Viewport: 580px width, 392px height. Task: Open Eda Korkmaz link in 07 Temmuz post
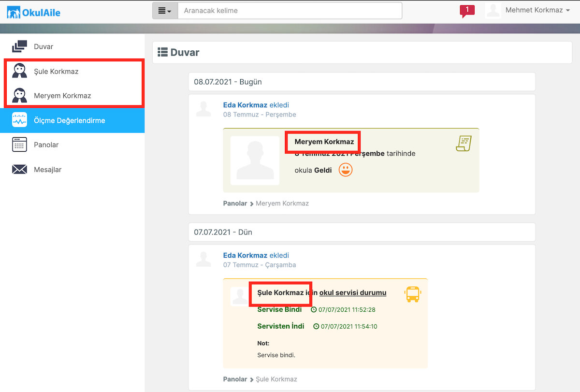[x=245, y=255]
